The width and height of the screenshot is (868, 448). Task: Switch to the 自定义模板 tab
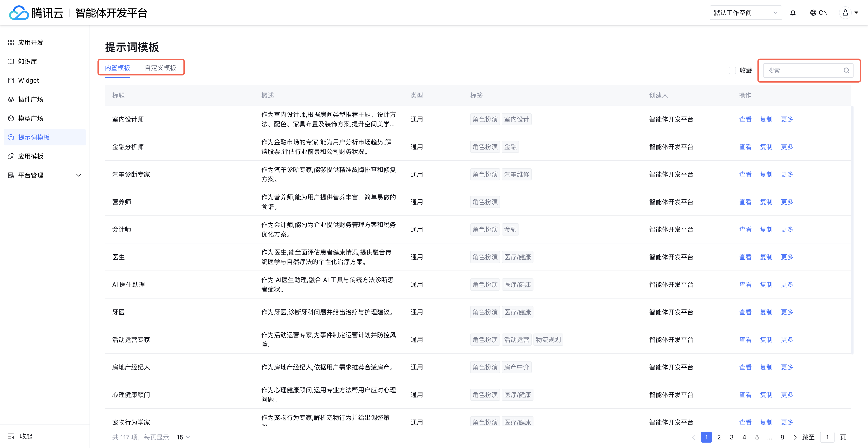[160, 68]
